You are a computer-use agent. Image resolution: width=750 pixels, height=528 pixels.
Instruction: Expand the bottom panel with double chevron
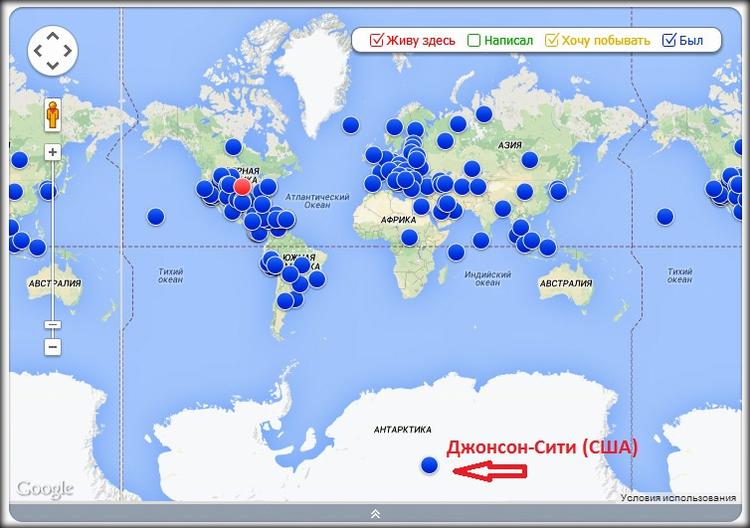tap(375, 514)
